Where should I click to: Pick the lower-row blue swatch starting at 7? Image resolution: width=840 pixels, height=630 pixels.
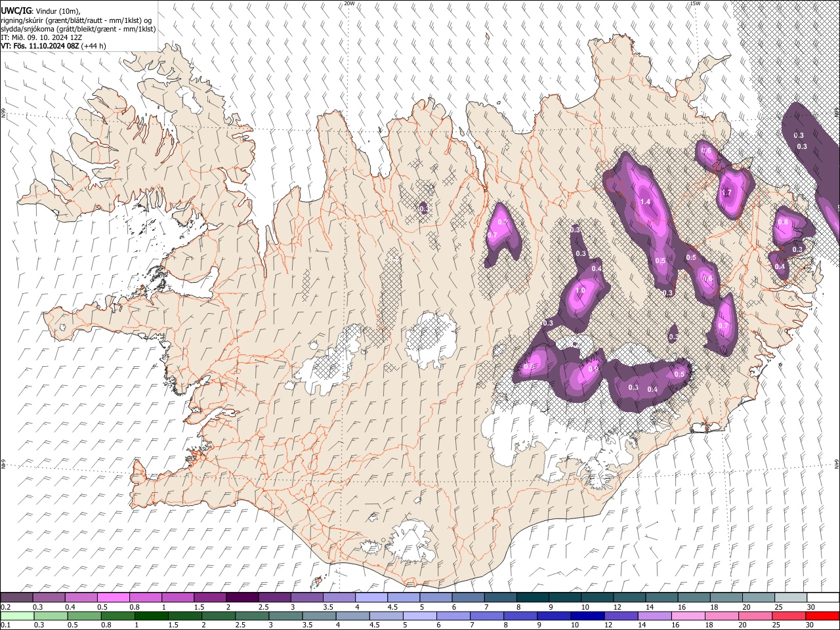point(487,616)
